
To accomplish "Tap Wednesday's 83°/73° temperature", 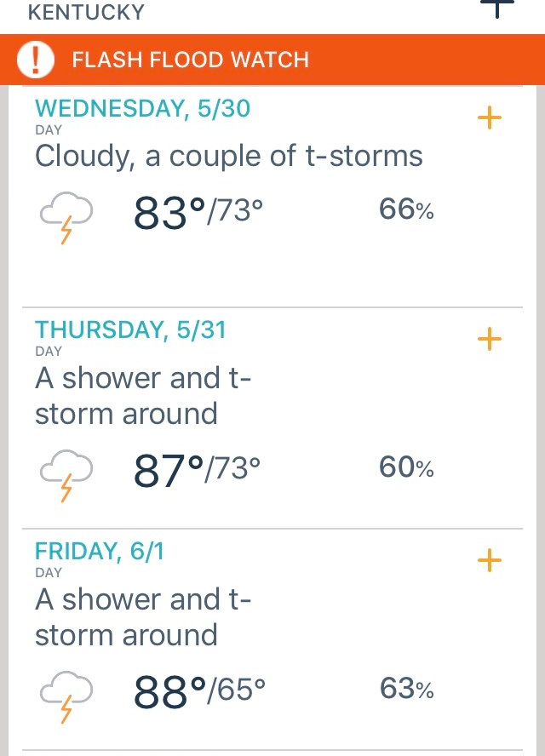I will (x=192, y=211).
